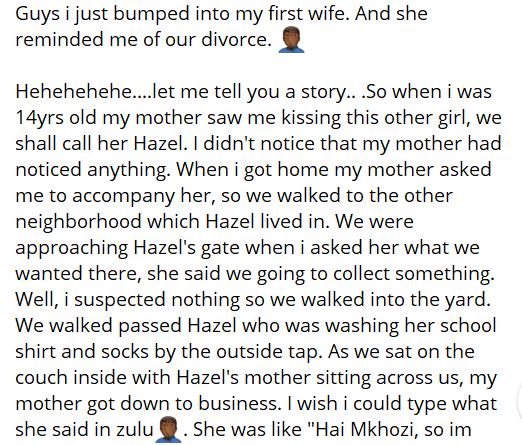The image size is (522, 445).
Task: Click the facepalm emoji after 'zulu'
Action: (x=169, y=429)
